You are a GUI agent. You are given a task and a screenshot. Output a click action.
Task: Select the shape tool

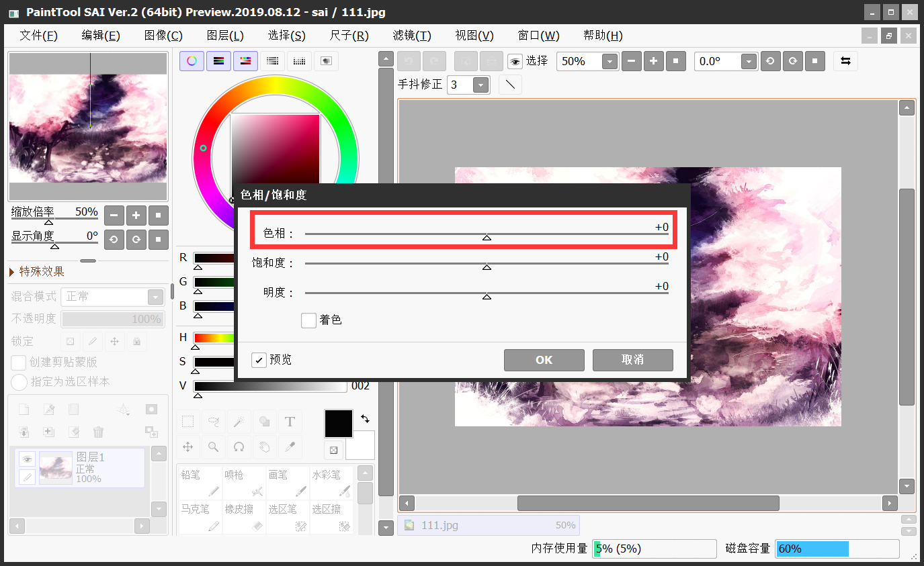click(x=265, y=422)
